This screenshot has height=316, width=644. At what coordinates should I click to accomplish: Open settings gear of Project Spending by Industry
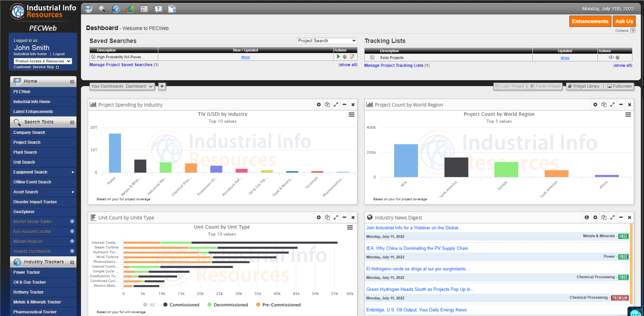pos(319,105)
